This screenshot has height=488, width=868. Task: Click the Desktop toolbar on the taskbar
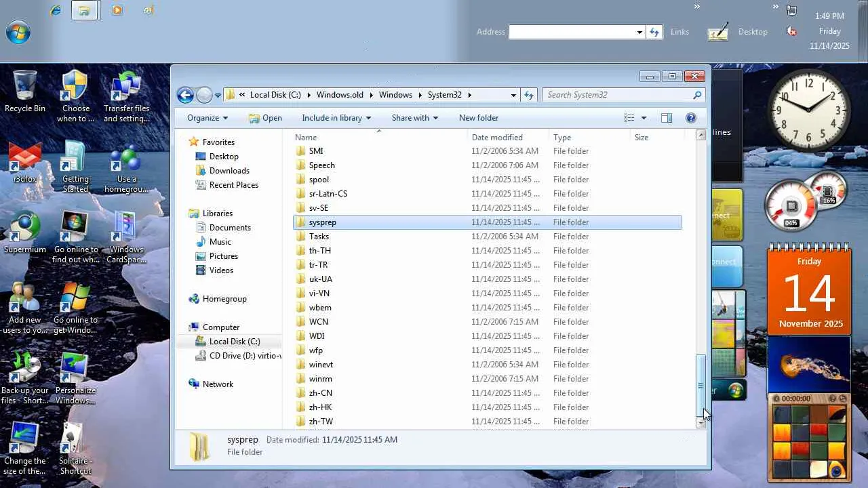point(753,32)
